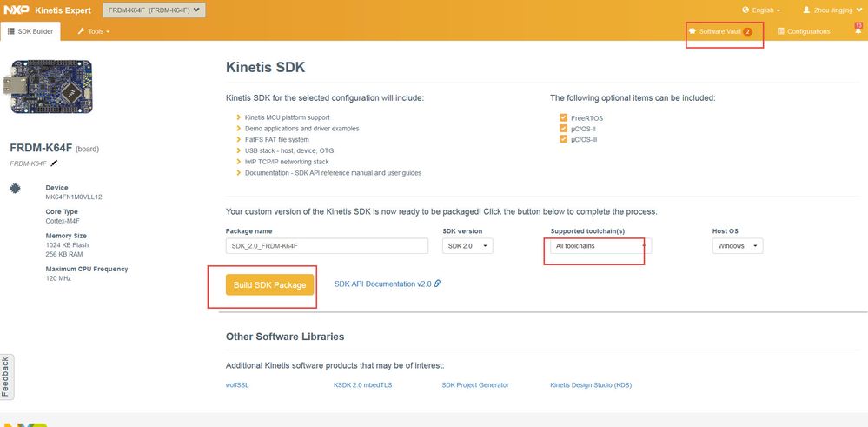Open the Host OS dropdown

click(x=737, y=246)
